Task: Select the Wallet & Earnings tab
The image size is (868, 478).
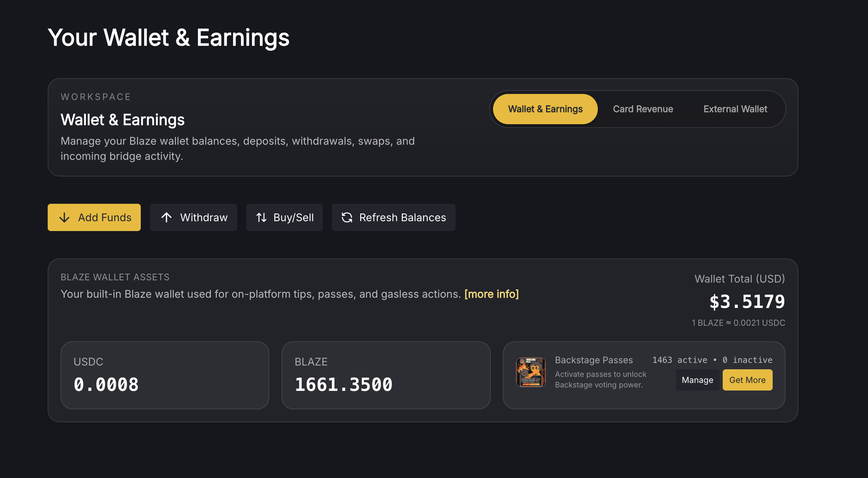Action: 545,109
